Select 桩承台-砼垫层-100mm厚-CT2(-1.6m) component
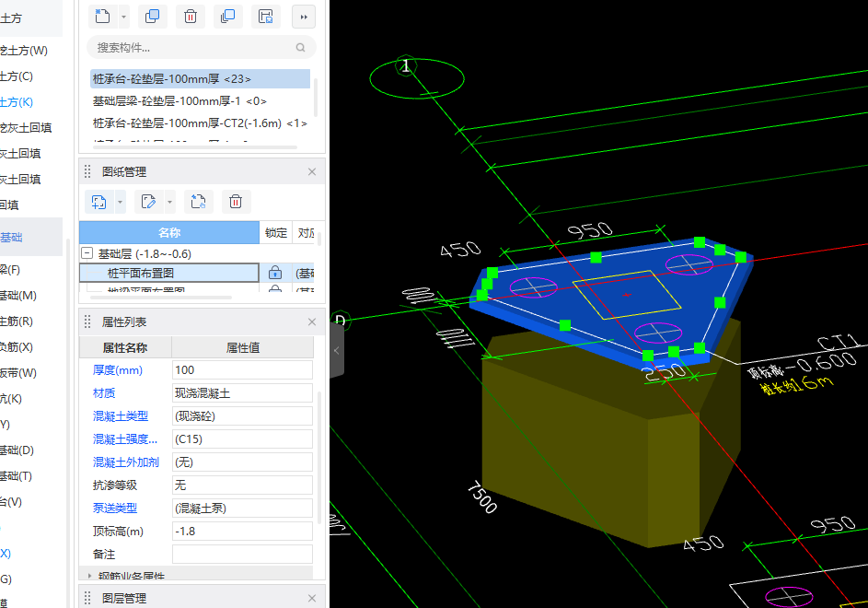This screenshot has width=868, height=608. coord(200,123)
